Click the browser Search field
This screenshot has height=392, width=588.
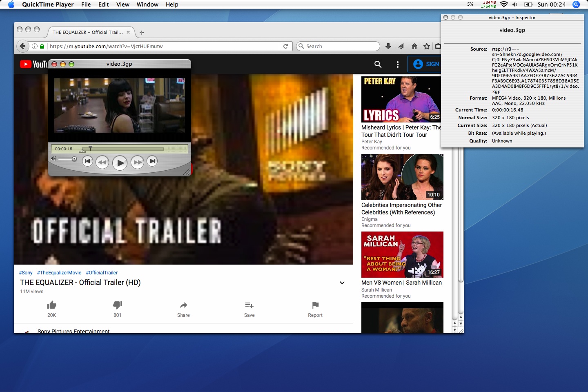point(338,46)
